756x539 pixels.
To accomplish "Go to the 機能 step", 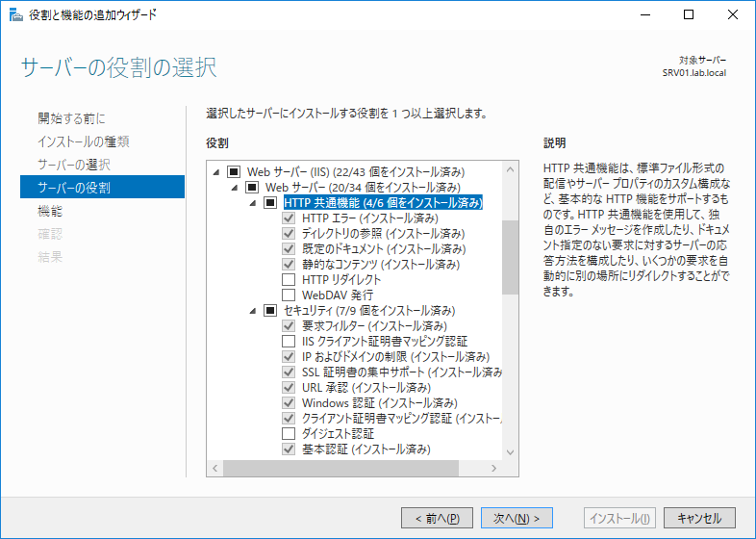I will click(x=50, y=211).
